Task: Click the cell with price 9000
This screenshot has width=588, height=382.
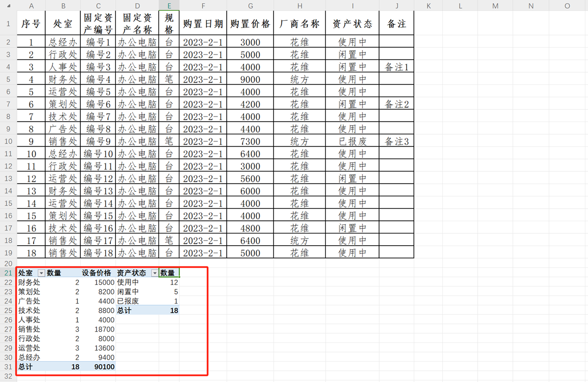Action: 250,79
